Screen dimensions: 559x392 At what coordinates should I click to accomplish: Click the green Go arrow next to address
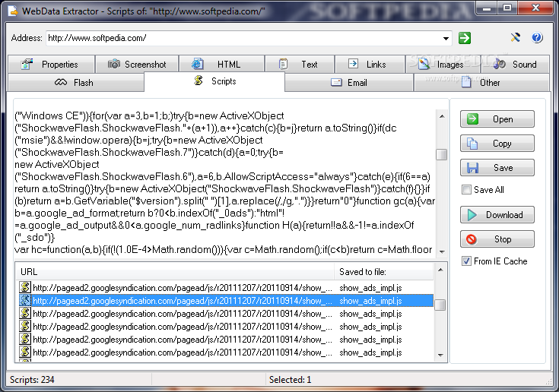[x=464, y=38]
